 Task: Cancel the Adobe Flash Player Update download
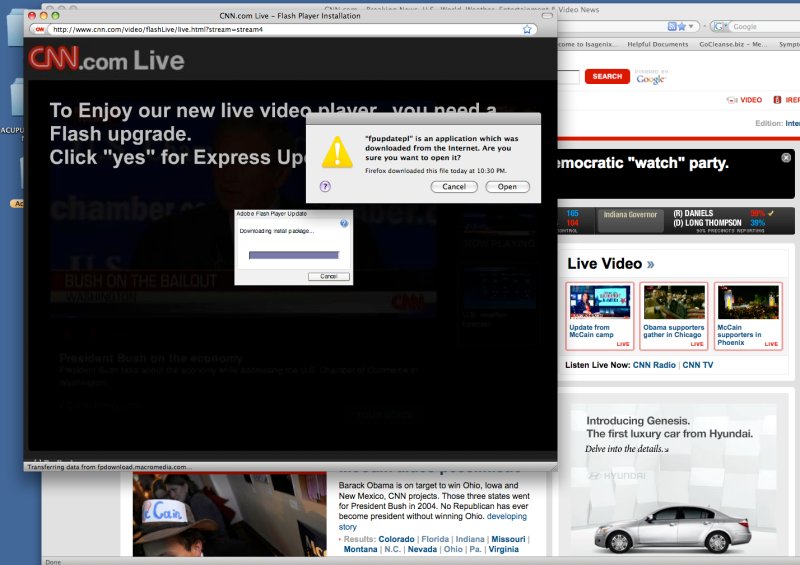coord(328,276)
